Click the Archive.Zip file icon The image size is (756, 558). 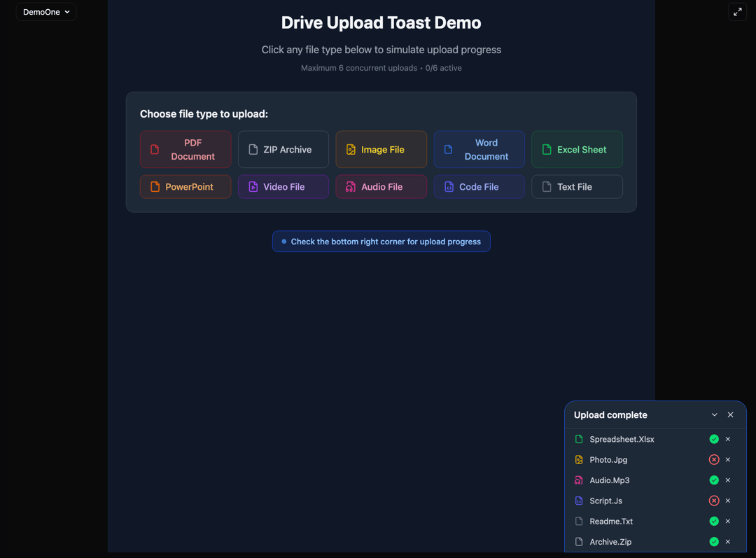pyautogui.click(x=579, y=542)
